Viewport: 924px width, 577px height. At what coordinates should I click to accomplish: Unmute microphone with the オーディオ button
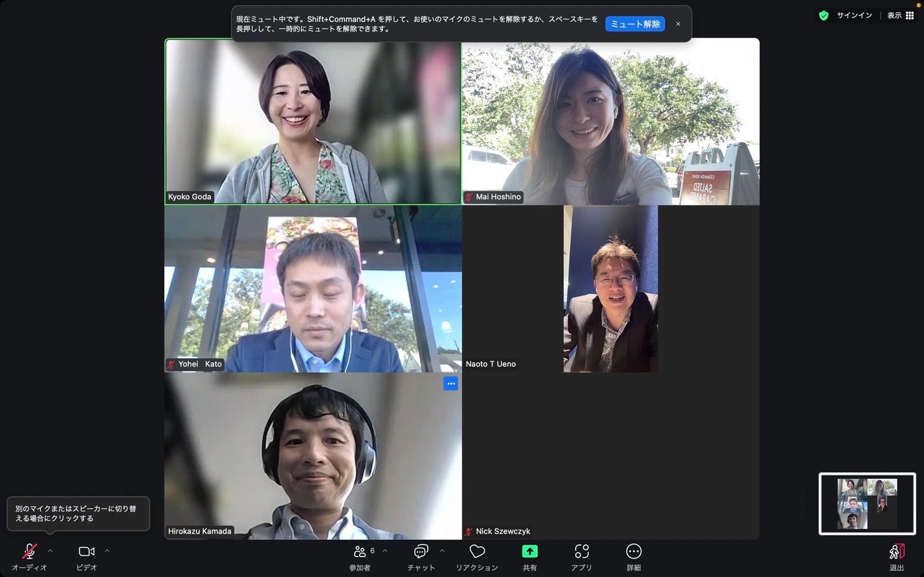[29, 556]
